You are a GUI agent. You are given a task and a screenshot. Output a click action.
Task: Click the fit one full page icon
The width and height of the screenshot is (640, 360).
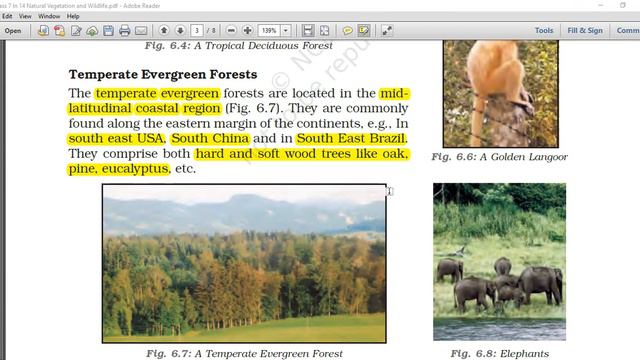pos(324,31)
